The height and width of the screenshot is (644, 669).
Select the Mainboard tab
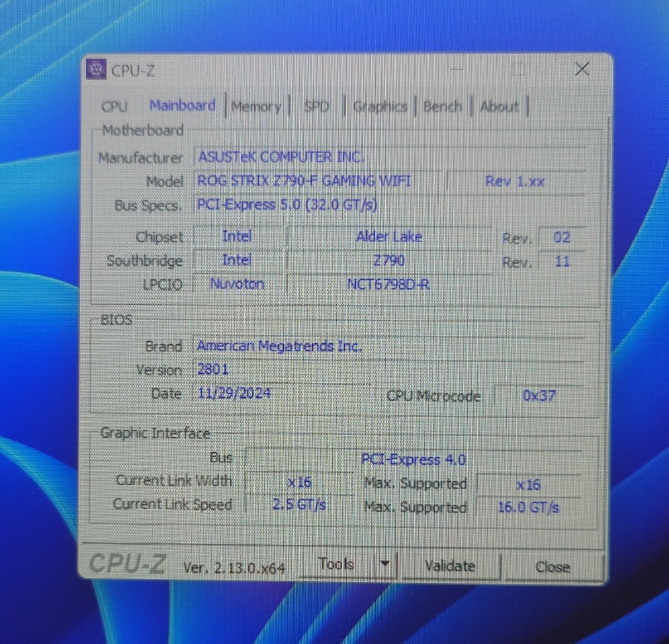click(182, 105)
